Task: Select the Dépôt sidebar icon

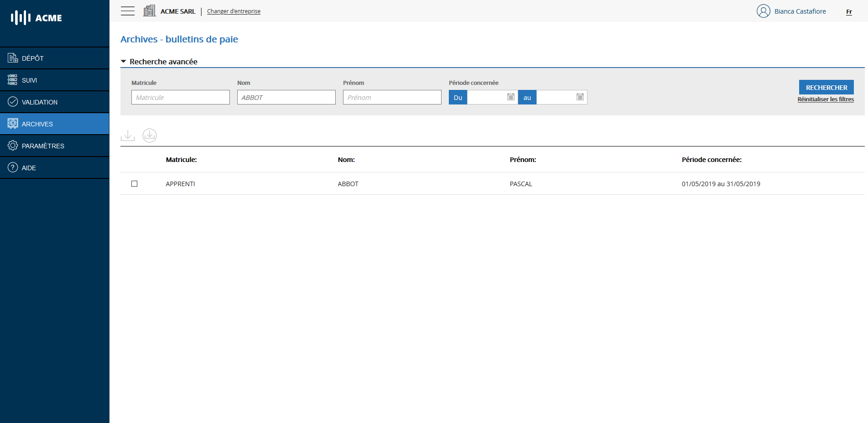Action: 12,58
